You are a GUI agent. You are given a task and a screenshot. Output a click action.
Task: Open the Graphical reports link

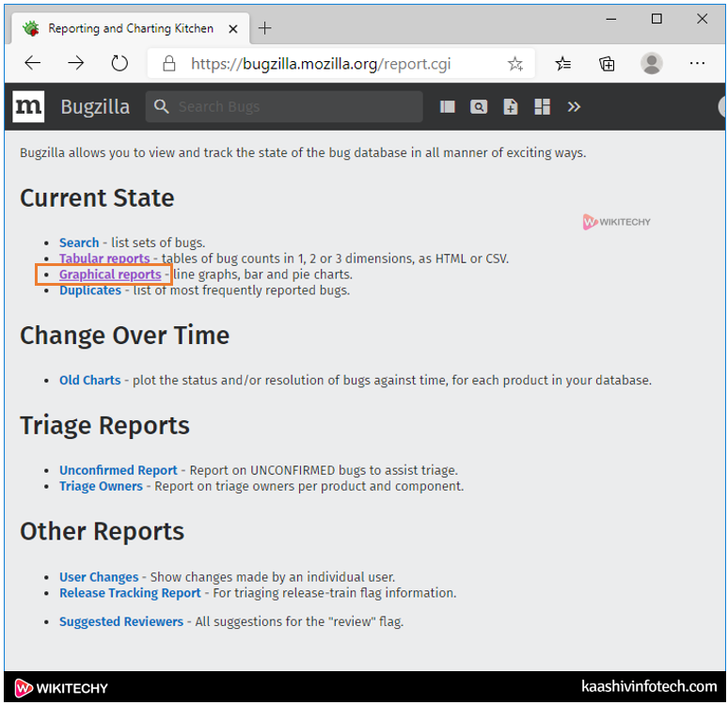coord(110,274)
